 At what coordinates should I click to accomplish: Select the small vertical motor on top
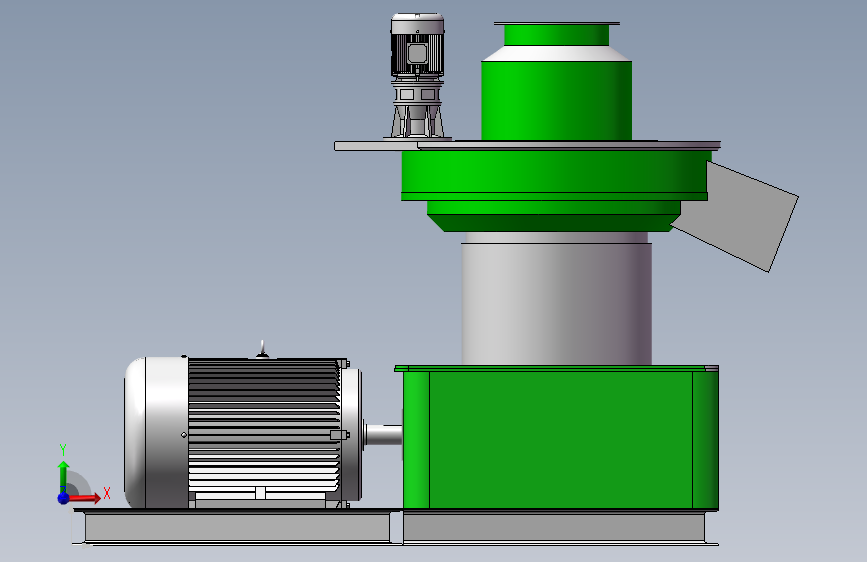point(417,45)
